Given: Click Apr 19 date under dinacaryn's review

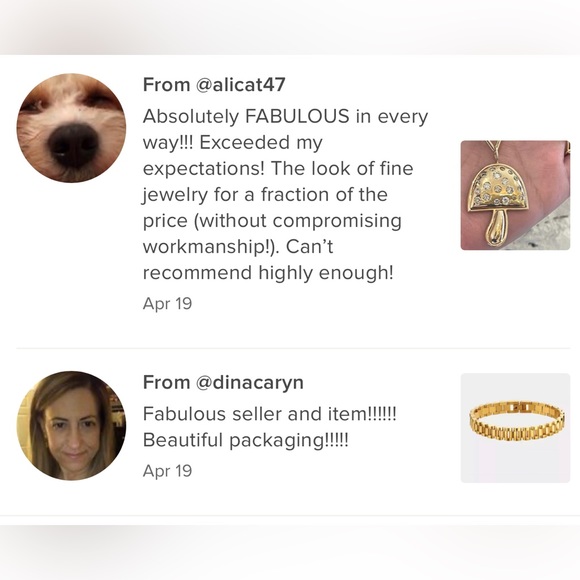Looking at the screenshot, I should (x=168, y=471).
